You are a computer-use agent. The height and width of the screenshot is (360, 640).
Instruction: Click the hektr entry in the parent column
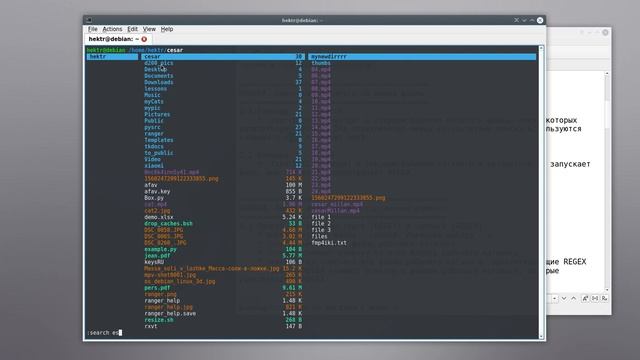(112, 57)
